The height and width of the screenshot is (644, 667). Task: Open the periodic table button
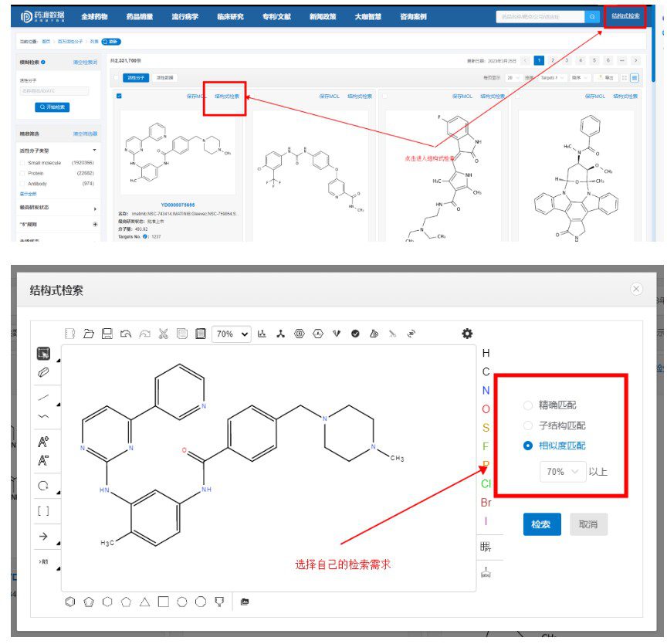pos(486,547)
